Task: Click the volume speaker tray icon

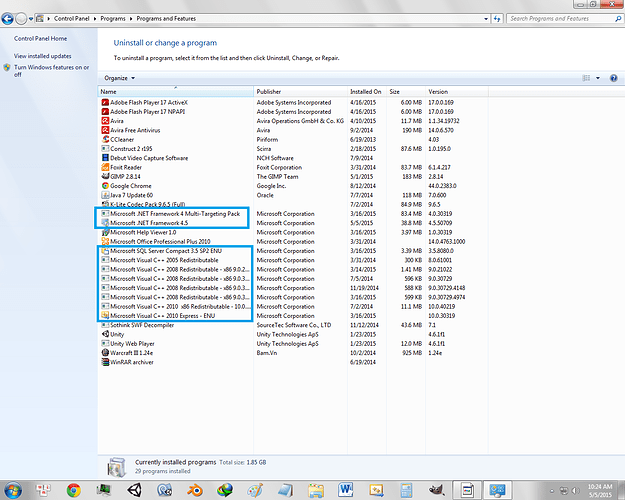Action: (575, 490)
